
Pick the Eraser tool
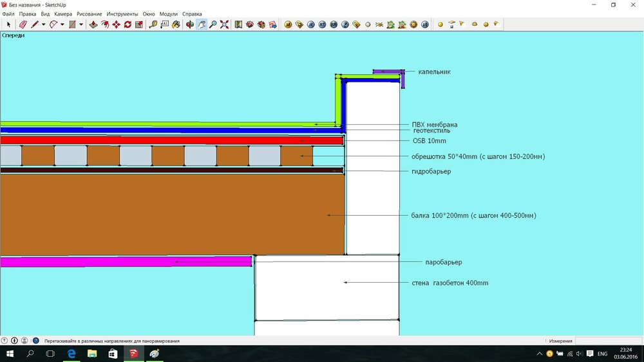click(x=23, y=24)
